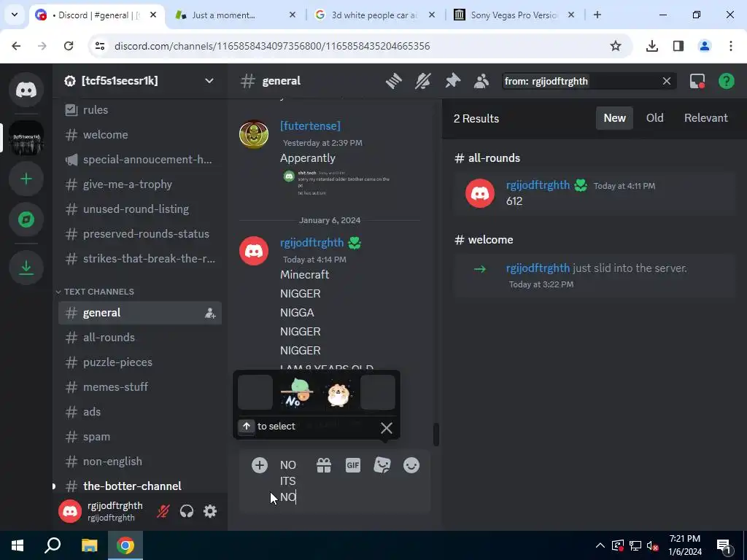Viewport: 747px width, 560px height.
Task: Click the '612' search result message
Action: 594,193
